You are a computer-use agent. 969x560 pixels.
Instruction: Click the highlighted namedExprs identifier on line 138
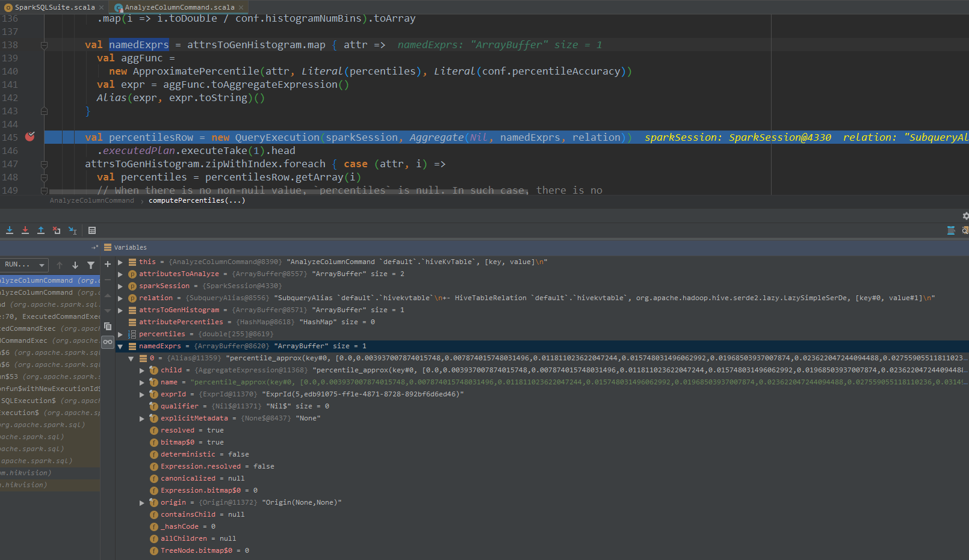pos(139,45)
